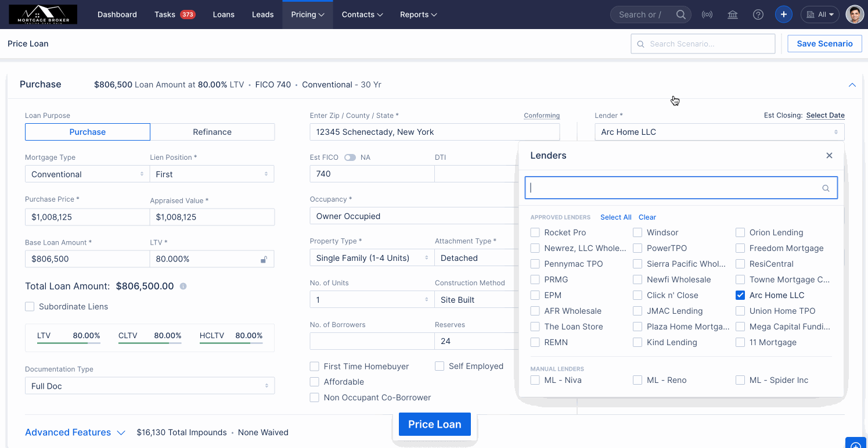Check the Rocket Pro lender
The height and width of the screenshot is (448, 868).
pyautogui.click(x=535, y=232)
